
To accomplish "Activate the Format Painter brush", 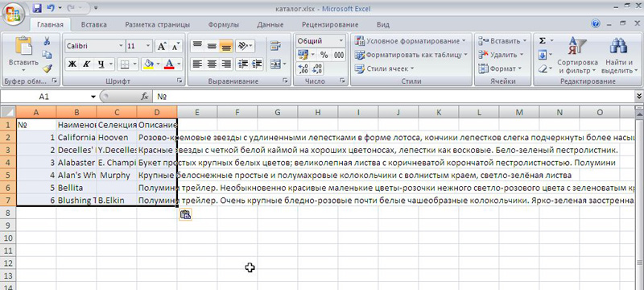I will click(47, 68).
